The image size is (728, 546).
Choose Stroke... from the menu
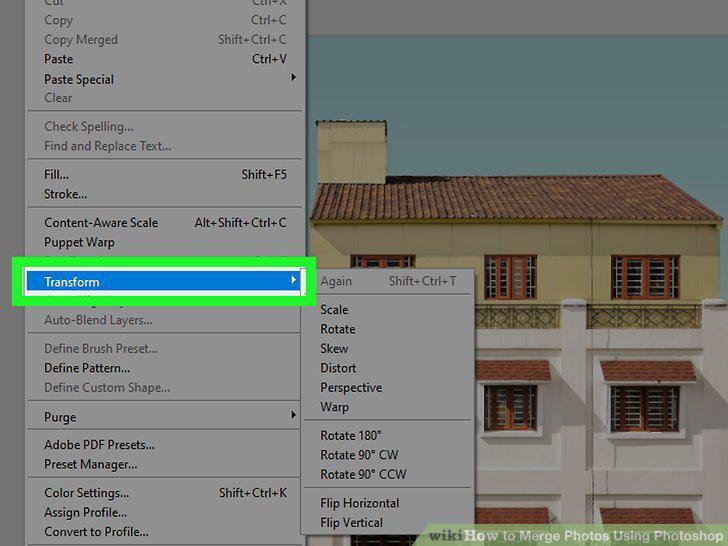pyautogui.click(x=165, y=194)
